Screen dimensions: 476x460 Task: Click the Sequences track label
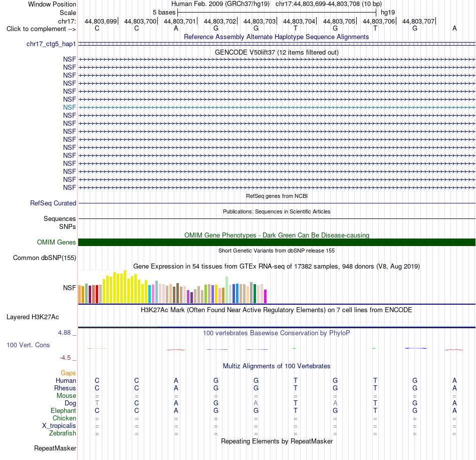pos(60,218)
